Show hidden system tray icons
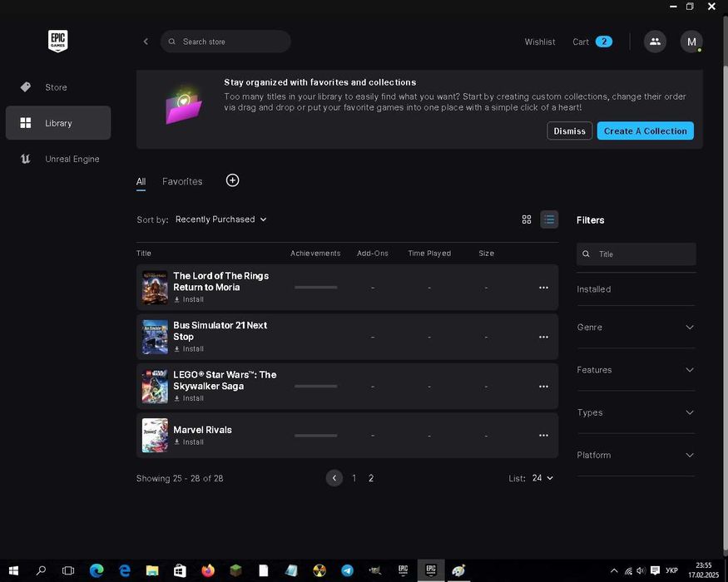728x582 pixels. coord(614,570)
